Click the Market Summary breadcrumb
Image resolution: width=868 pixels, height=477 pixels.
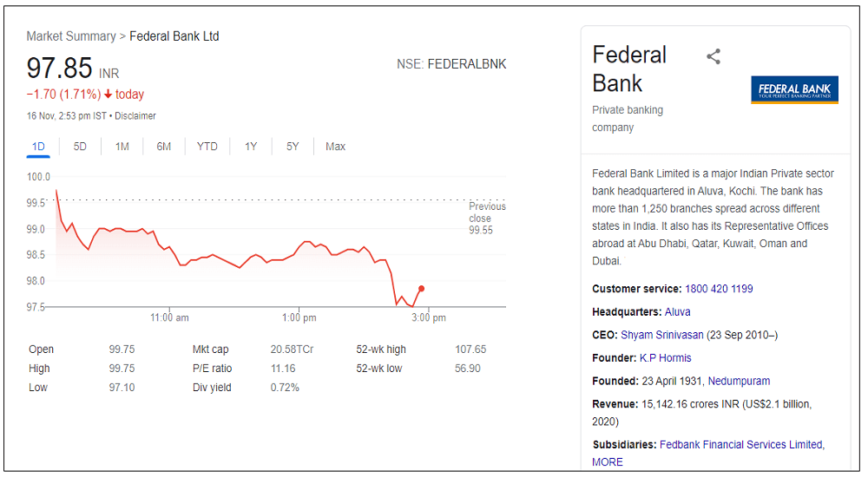tap(71, 36)
